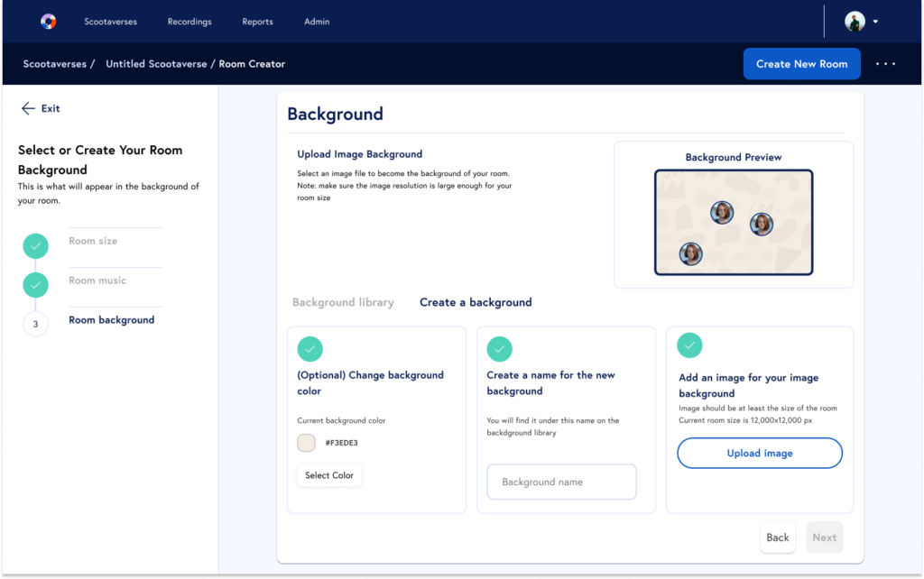Image resolution: width=924 pixels, height=579 pixels.
Task: Go to the Reports menu item
Action: (x=257, y=22)
